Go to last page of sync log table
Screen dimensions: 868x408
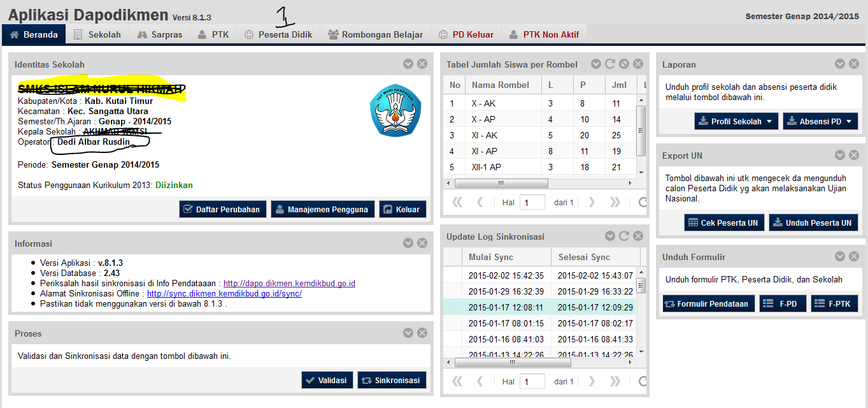[x=615, y=381]
